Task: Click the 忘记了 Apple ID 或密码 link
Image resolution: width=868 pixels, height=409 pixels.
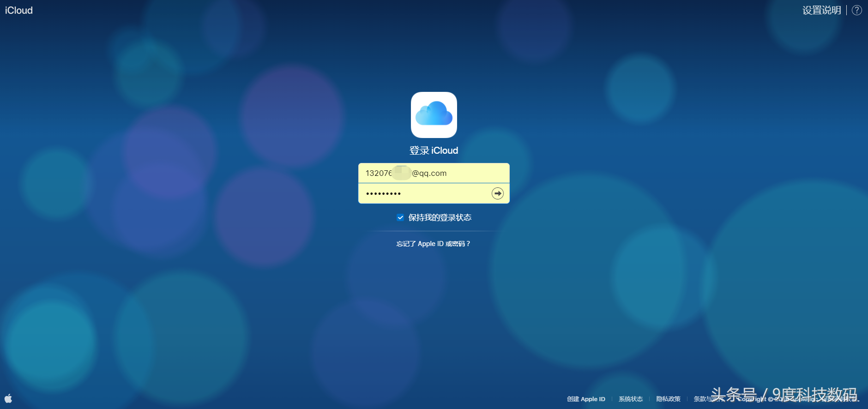Action: 433,244
